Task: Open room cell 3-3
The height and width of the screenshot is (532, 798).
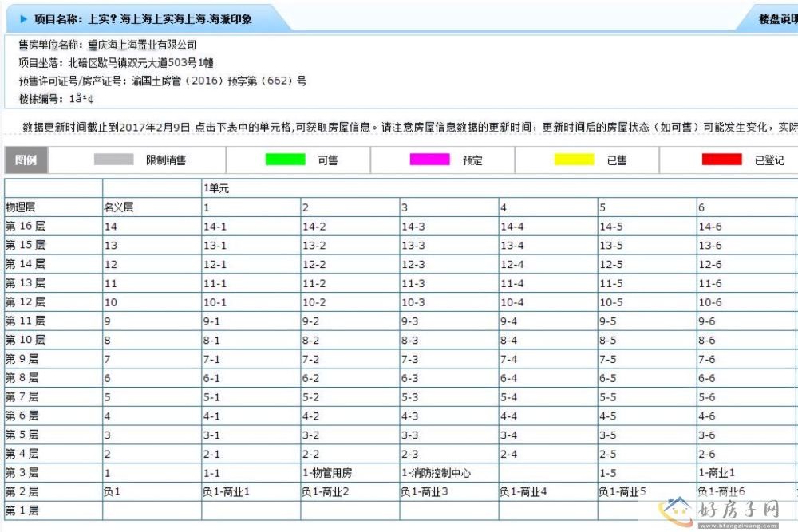Action: pos(448,435)
